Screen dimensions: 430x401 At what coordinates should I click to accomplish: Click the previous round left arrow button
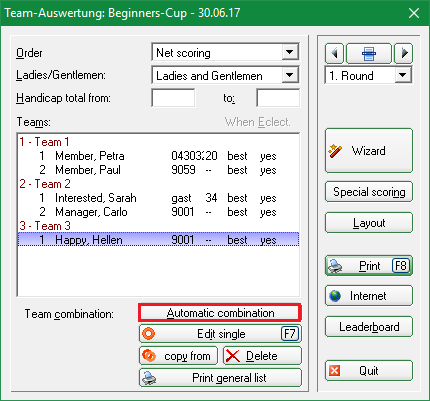[334, 53]
